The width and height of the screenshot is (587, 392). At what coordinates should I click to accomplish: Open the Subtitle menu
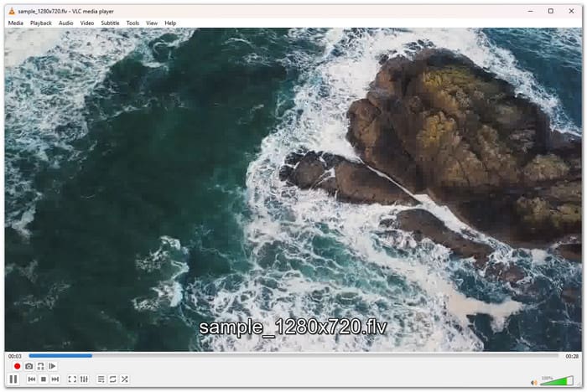tap(110, 23)
